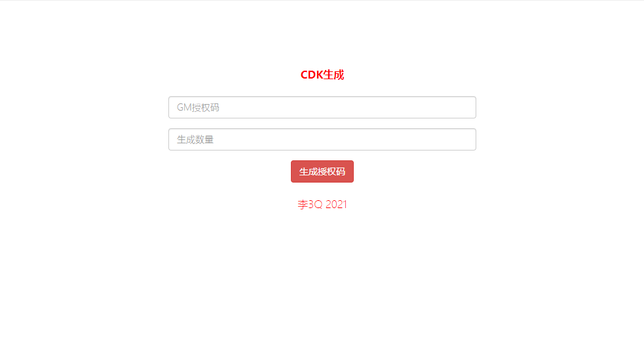
Task: Place cursor in GM authorization code box
Action: click(x=322, y=107)
